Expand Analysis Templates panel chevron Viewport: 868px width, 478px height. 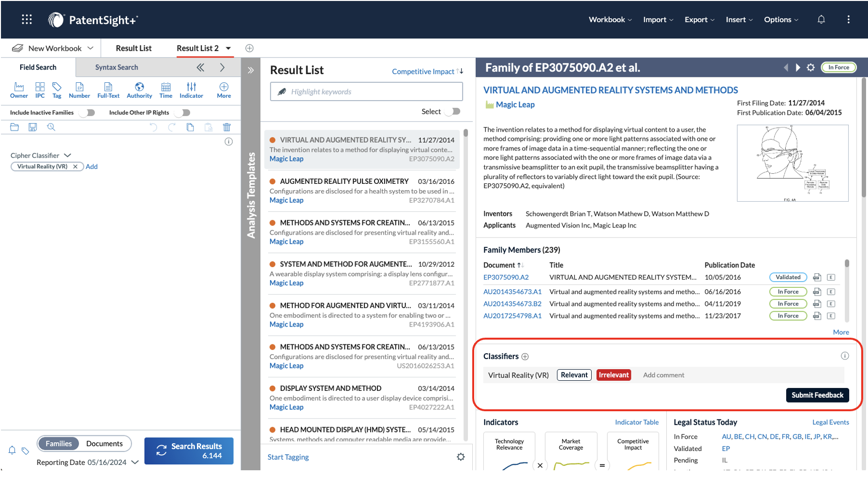(x=251, y=70)
